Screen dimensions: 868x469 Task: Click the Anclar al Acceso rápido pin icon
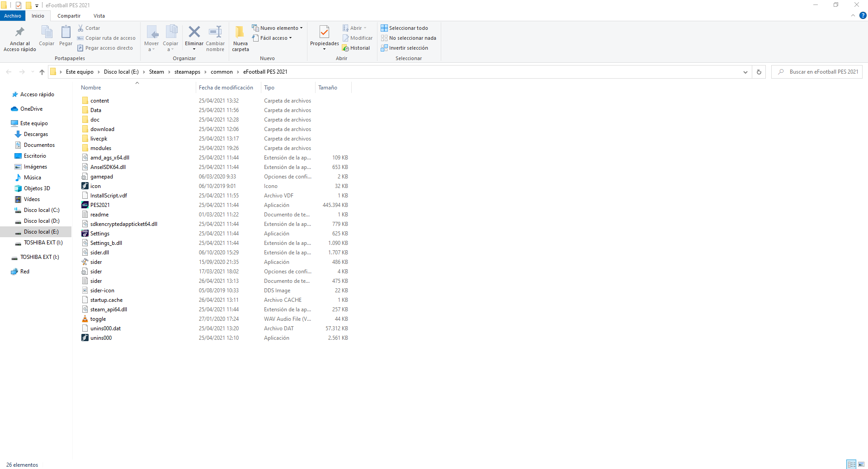[19, 32]
